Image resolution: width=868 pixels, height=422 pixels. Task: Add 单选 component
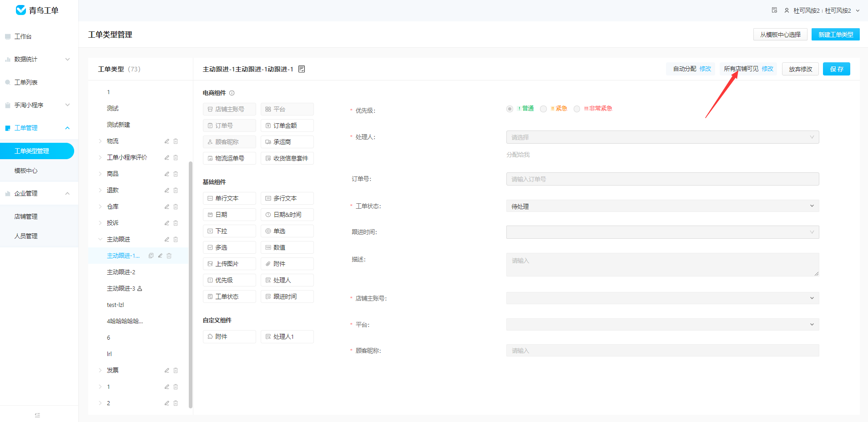[287, 231]
